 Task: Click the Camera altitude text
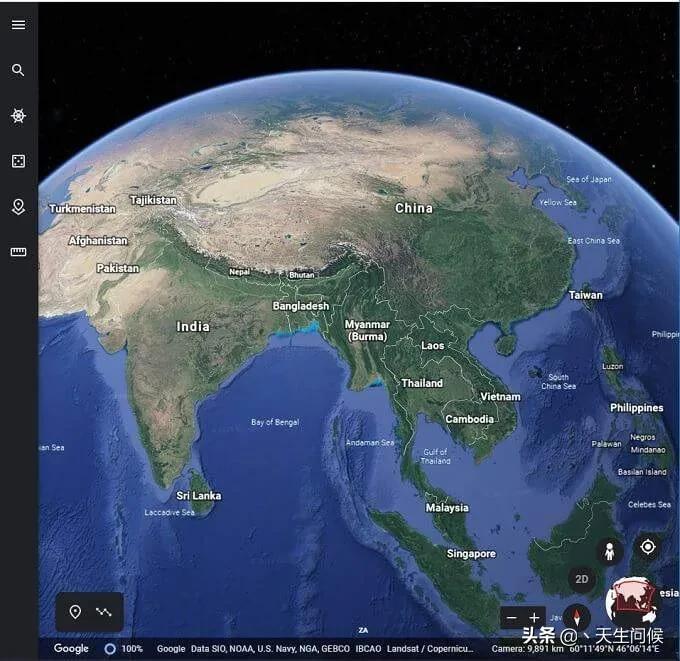click(x=527, y=649)
